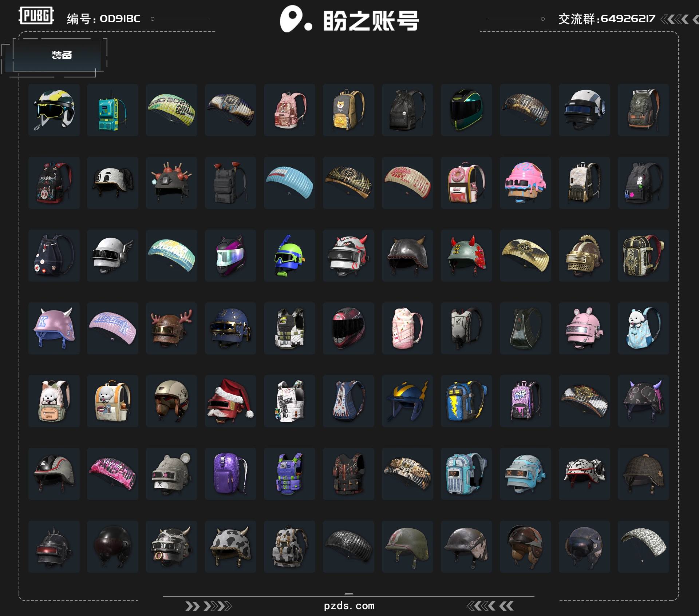Select the white camo parachute
This screenshot has height=616, width=699.
point(643,547)
